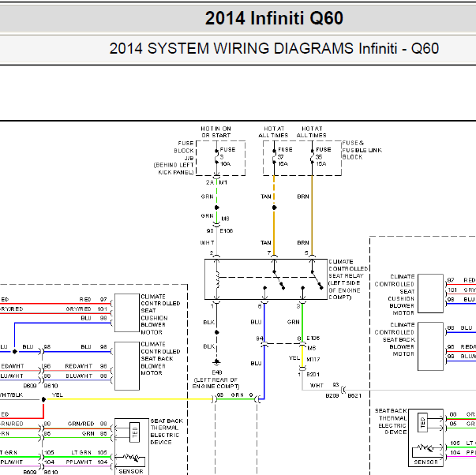Image resolution: width=476 pixels, height=475 pixels.
Task: Click the "GRN" wire label below relay pin 3
Action: [x=293, y=322]
